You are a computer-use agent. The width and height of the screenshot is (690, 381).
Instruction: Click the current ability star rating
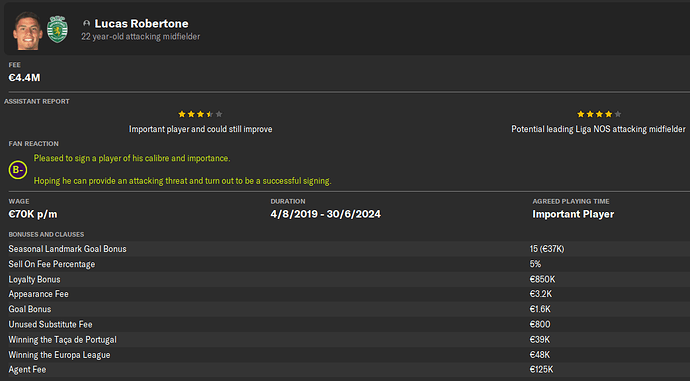(x=200, y=114)
